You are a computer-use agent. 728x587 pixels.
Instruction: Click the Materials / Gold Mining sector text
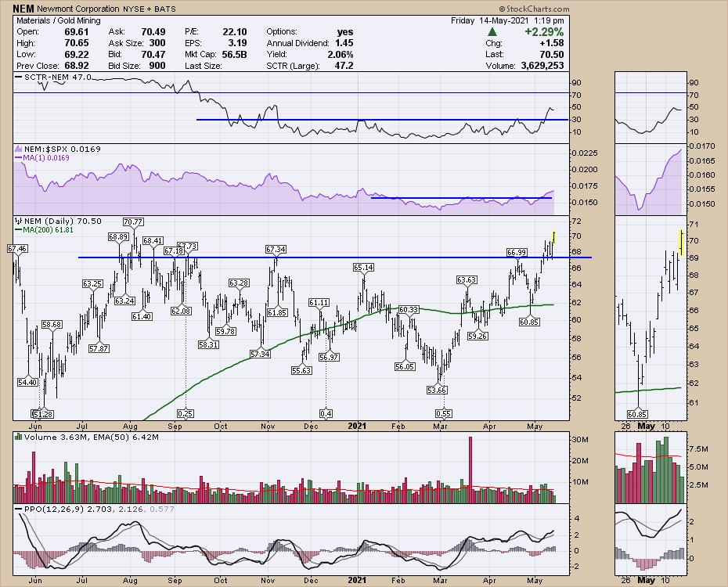click(x=56, y=20)
